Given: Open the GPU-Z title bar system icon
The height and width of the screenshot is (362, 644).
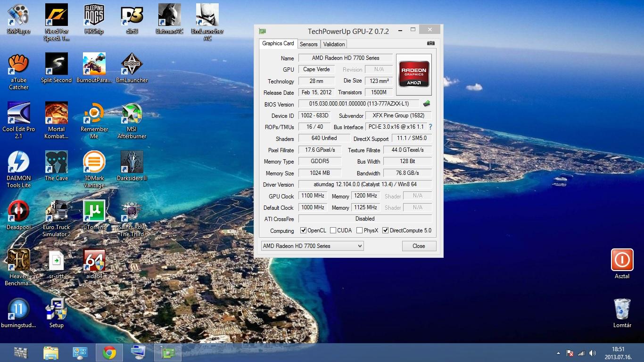Looking at the screenshot, I should point(262,31).
